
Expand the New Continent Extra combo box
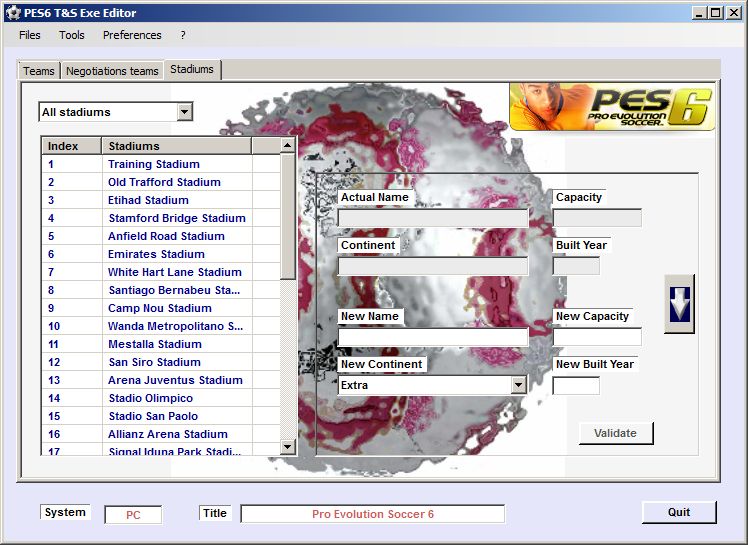tap(518, 385)
